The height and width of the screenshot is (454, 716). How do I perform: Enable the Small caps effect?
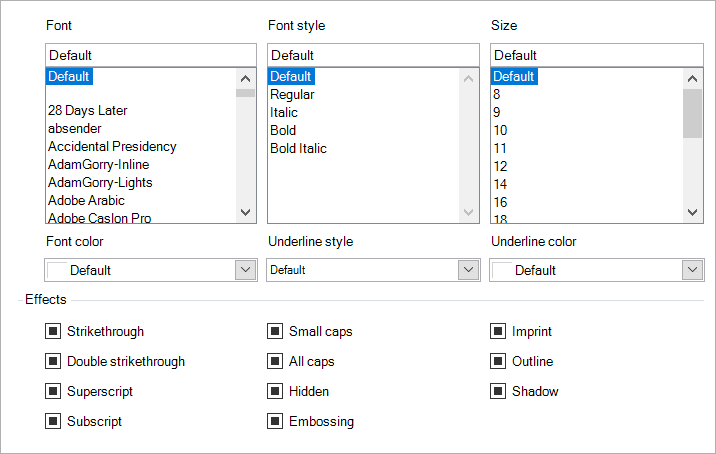pyautogui.click(x=275, y=331)
